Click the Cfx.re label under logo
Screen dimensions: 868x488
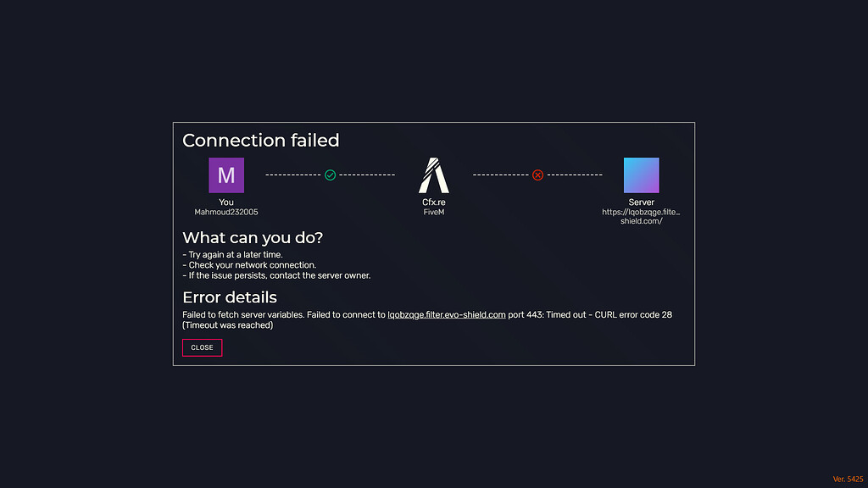tap(433, 202)
